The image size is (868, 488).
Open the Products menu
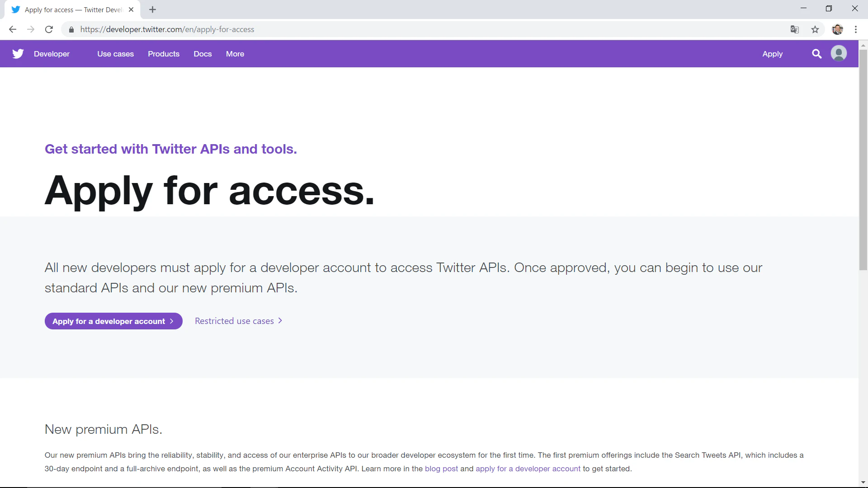click(164, 54)
